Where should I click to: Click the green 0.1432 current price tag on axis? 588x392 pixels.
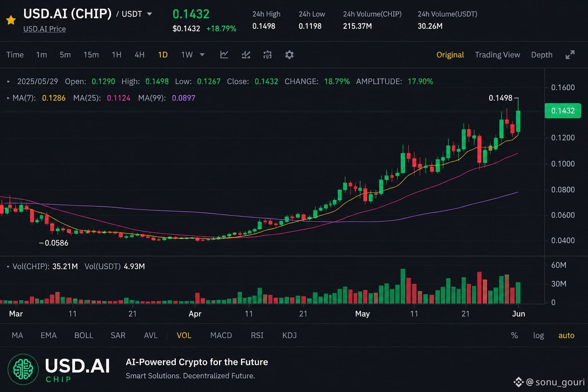[563, 111]
